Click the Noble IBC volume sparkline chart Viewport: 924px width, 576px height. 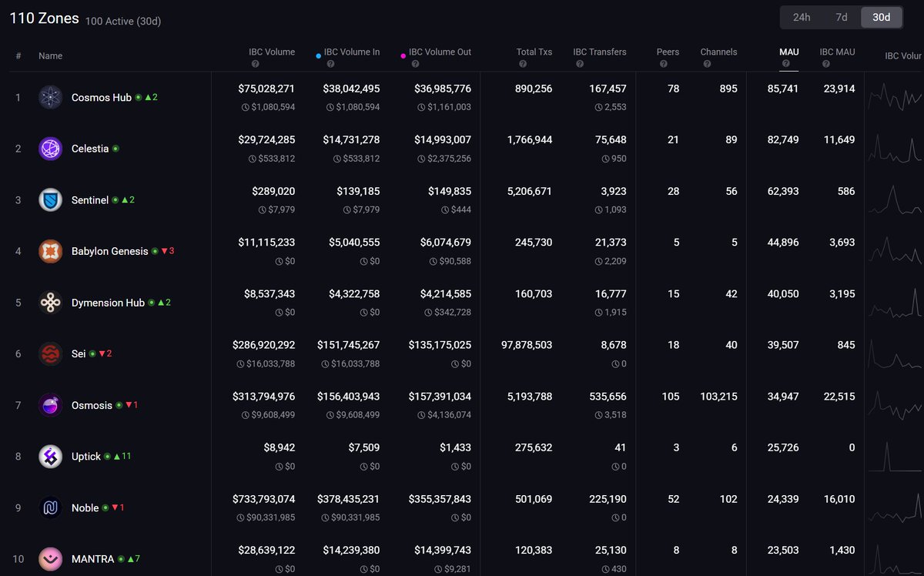click(895, 507)
